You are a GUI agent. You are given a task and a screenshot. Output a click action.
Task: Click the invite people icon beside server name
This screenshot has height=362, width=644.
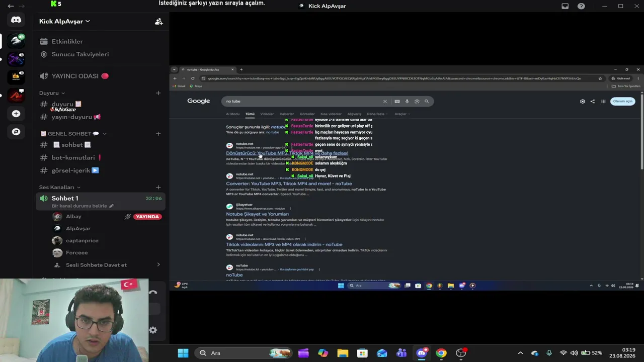tap(158, 22)
